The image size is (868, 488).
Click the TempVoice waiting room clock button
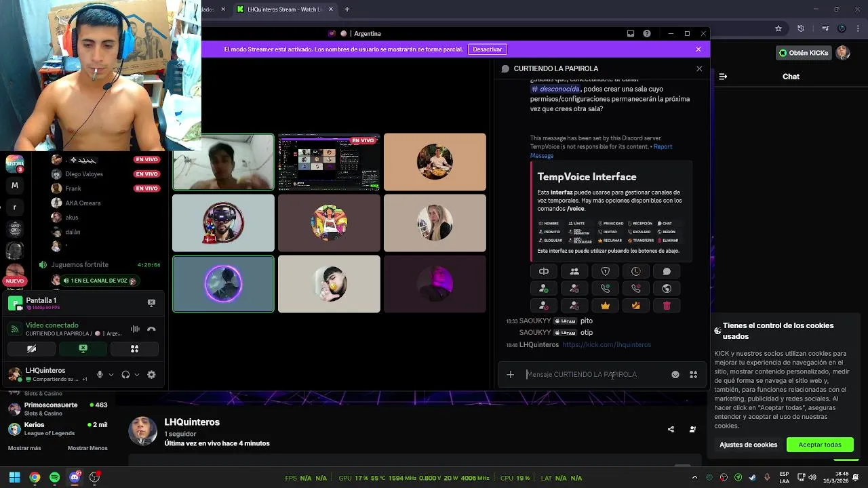pyautogui.click(x=636, y=272)
